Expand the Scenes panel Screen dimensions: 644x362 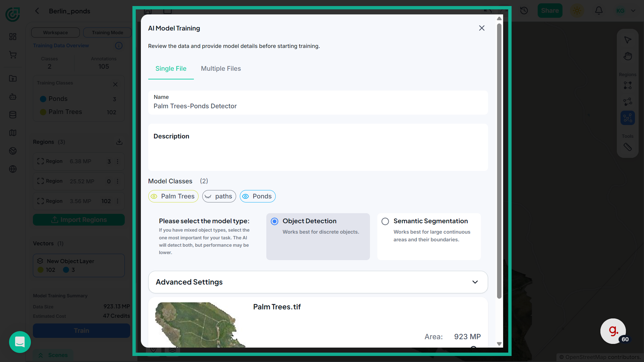53,355
